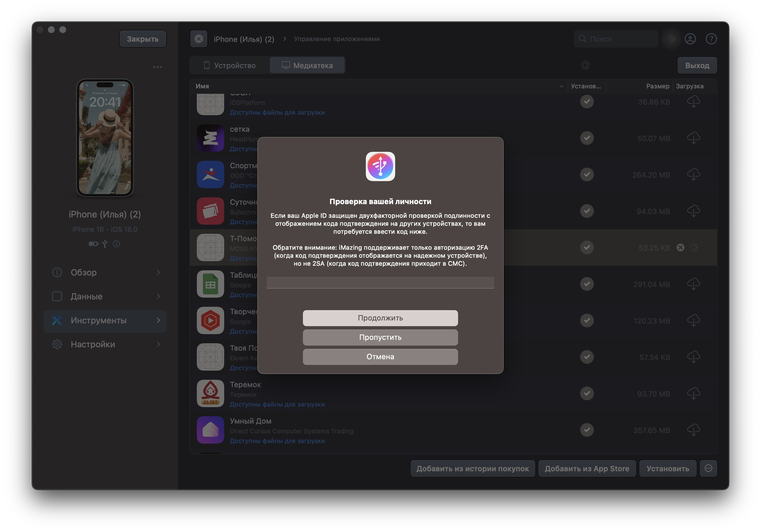
Task: Click the Закрыть button in sidebar
Action: coord(143,39)
